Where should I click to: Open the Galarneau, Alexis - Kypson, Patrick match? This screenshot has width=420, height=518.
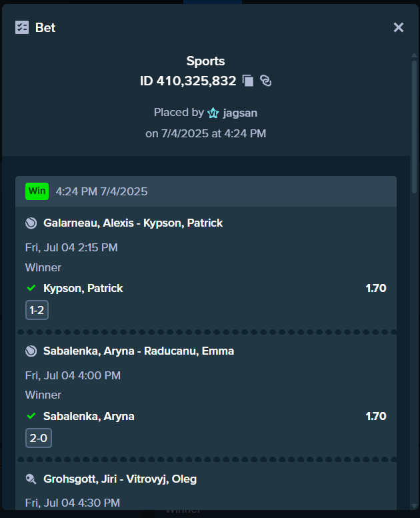tap(133, 223)
